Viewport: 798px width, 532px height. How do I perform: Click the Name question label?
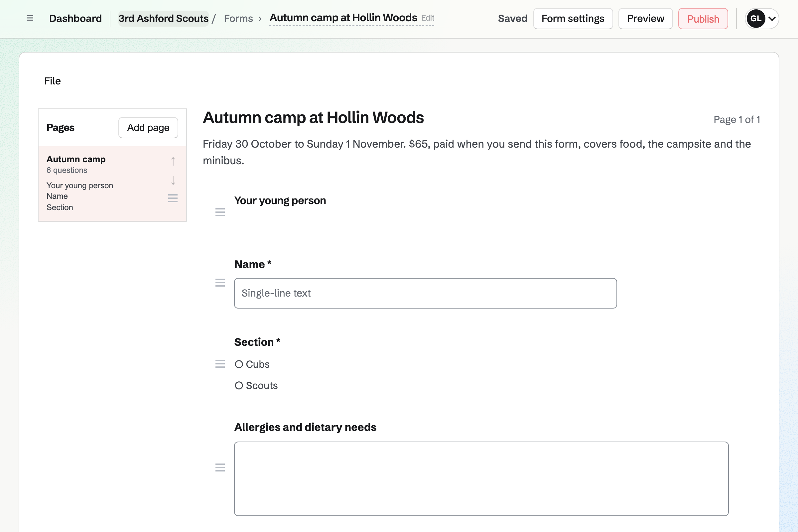coord(253,264)
